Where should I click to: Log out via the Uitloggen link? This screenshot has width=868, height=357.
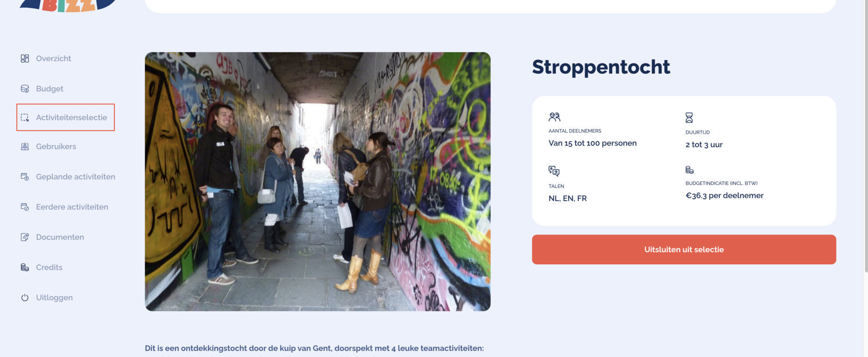pos(54,298)
